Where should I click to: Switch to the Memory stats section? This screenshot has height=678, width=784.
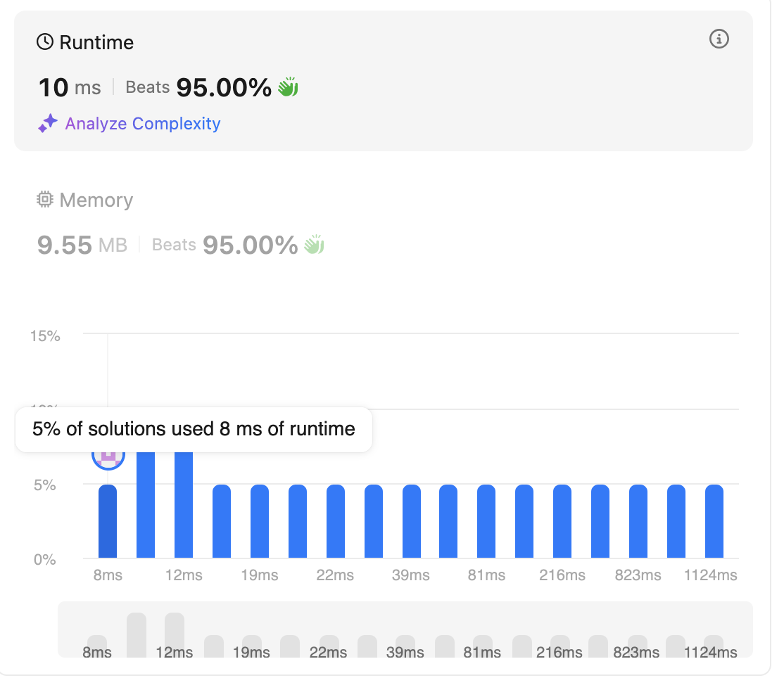[x=96, y=200]
